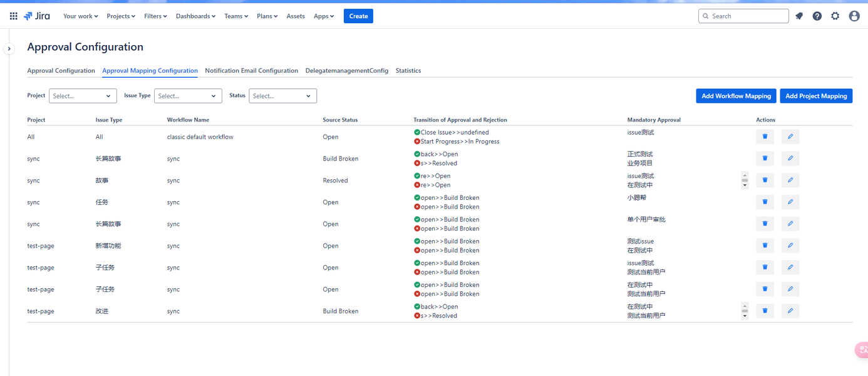Screen dimensions: 868x376
Task: Open the Jira app switcher grid
Action: tap(13, 16)
